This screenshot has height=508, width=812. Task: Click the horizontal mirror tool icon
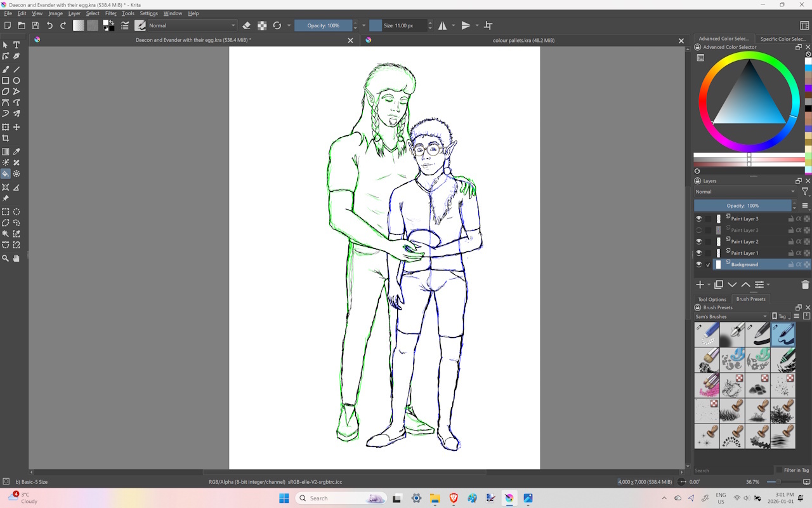coord(442,25)
